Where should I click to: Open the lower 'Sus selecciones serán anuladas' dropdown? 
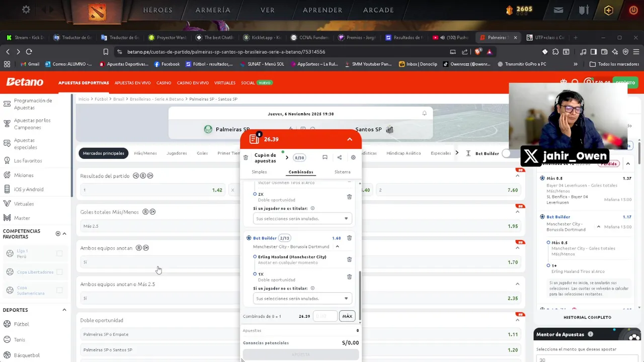[302, 299]
